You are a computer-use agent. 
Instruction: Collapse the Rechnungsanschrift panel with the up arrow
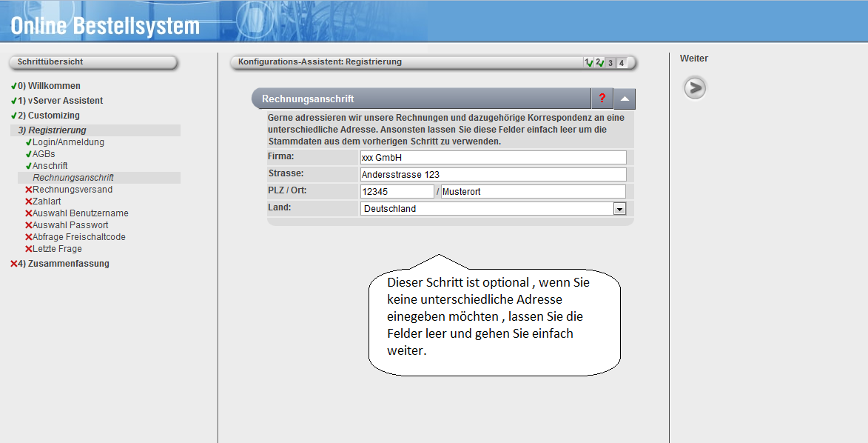coord(625,99)
